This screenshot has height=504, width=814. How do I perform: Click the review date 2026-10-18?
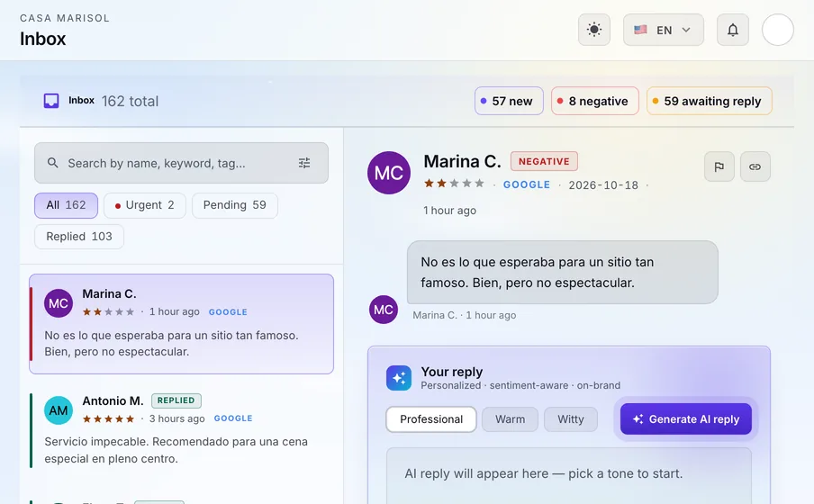tap(603, 185)
